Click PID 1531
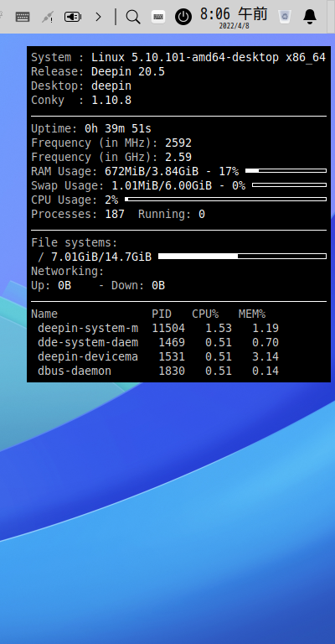The image size is (335, 644). (x=172, y=356)
